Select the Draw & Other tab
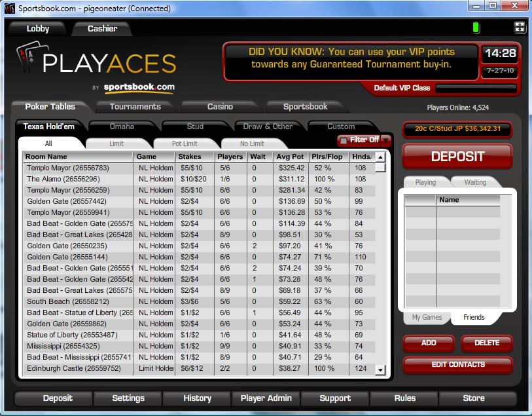Screen dimensions: 532x416 pyautogui.click(x=268, y=126)
